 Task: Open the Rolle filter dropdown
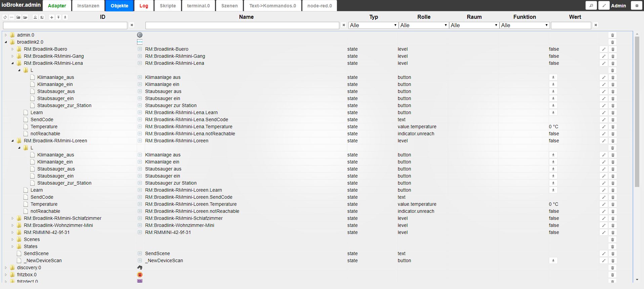[424, 25]
